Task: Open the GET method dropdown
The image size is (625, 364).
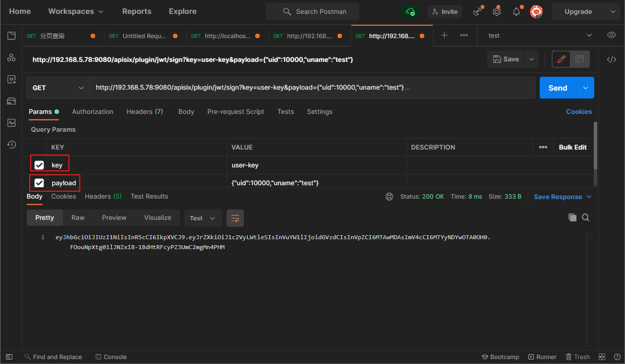Action: click(x=58, y=88)
